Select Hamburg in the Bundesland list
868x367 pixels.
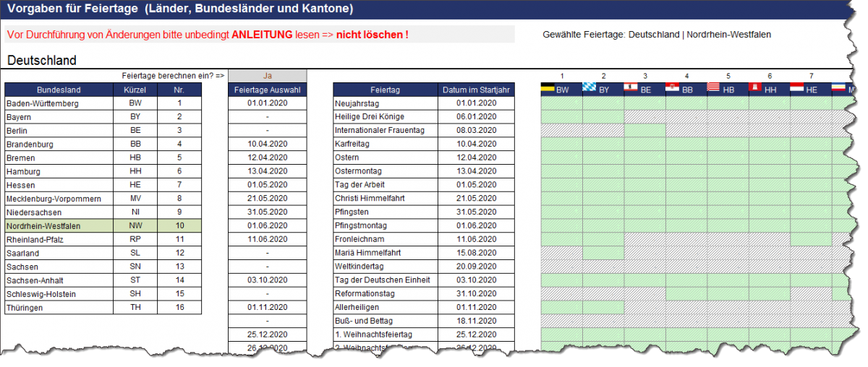click(x=59, y=172)
